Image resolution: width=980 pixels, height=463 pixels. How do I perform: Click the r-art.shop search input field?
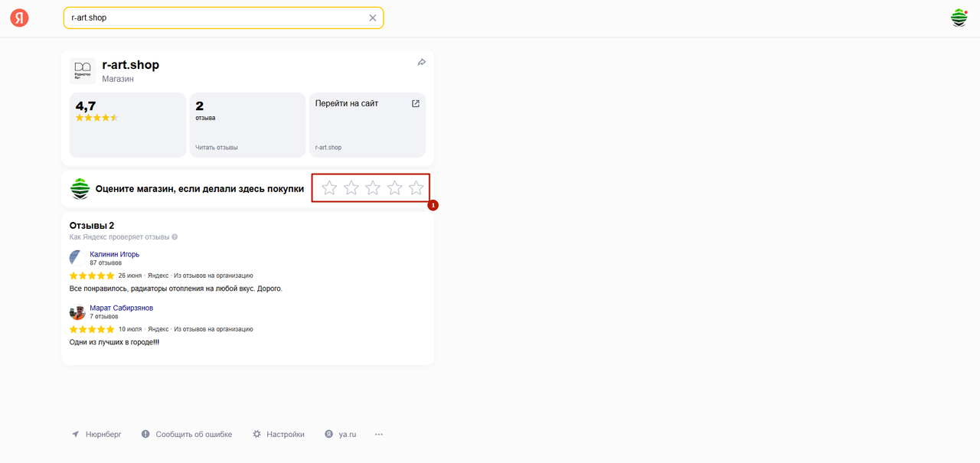[214, 18]
